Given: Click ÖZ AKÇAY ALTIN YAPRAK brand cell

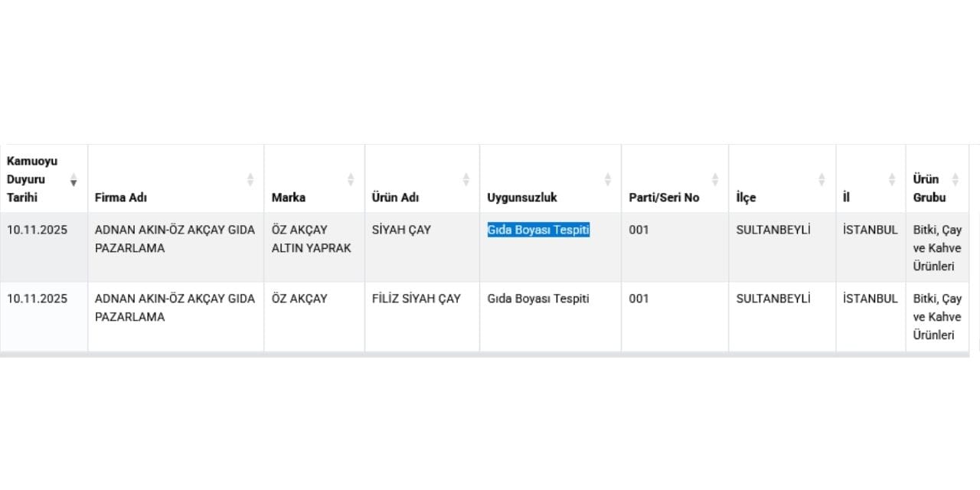Looking at the screenshot, I should pos(311,239).
